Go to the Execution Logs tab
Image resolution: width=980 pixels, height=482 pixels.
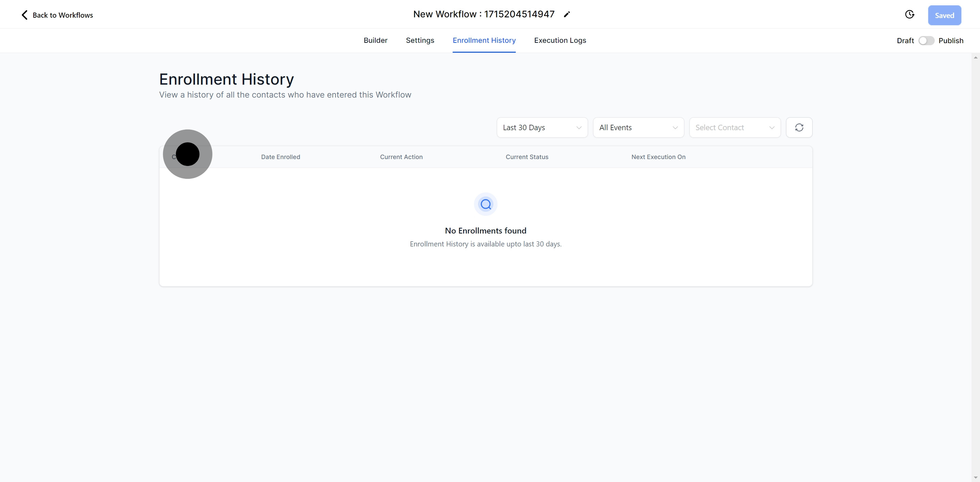click(x=560, y=40)
